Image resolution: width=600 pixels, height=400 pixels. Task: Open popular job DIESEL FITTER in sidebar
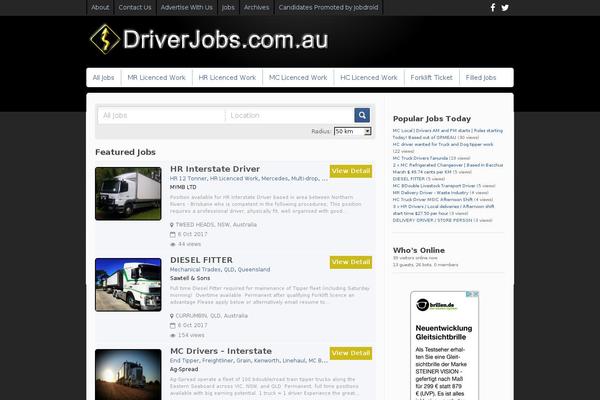point(409,179)
